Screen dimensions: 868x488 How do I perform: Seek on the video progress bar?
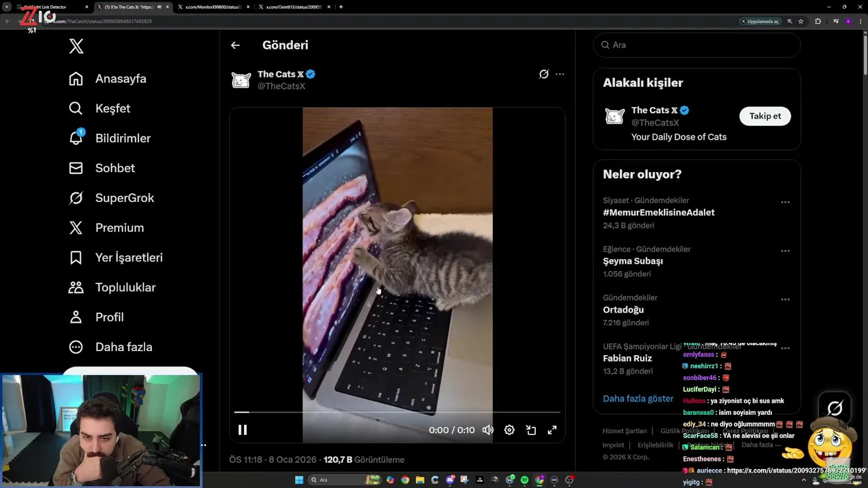click(397, 412)
